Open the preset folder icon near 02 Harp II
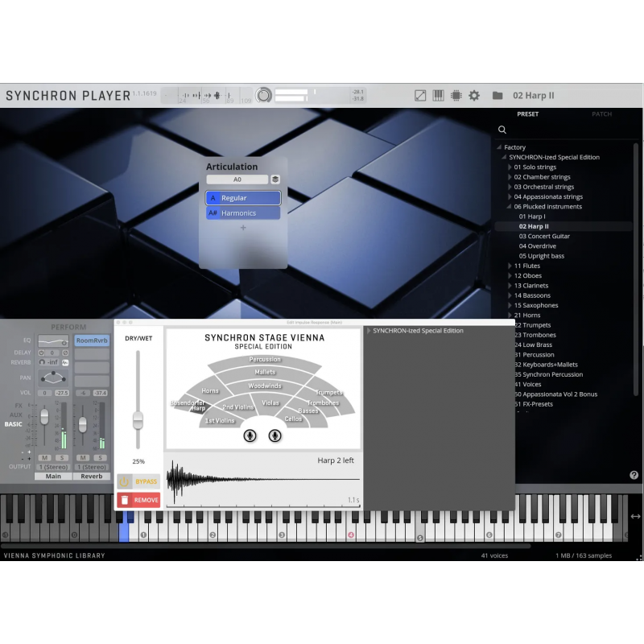 coord(497,95)
